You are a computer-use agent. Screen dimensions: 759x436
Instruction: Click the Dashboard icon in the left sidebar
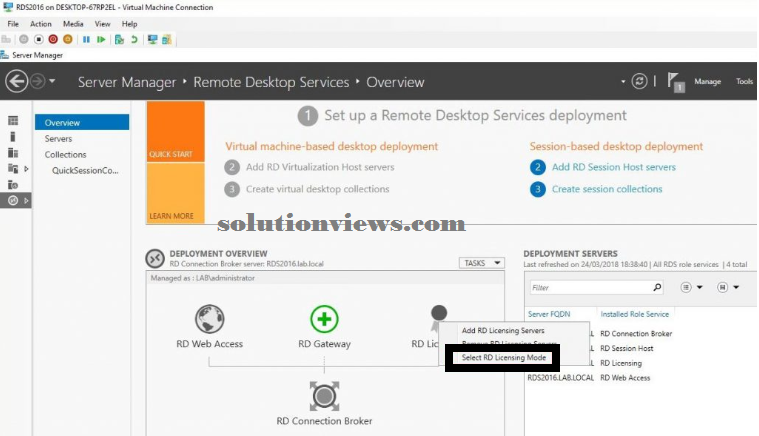(14, 120)
